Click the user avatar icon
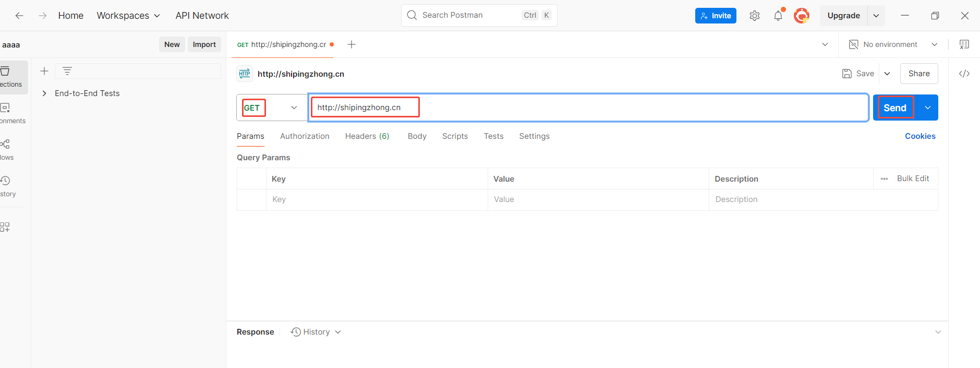The height and width of the screenshot is (368, 980). (801, 16)
